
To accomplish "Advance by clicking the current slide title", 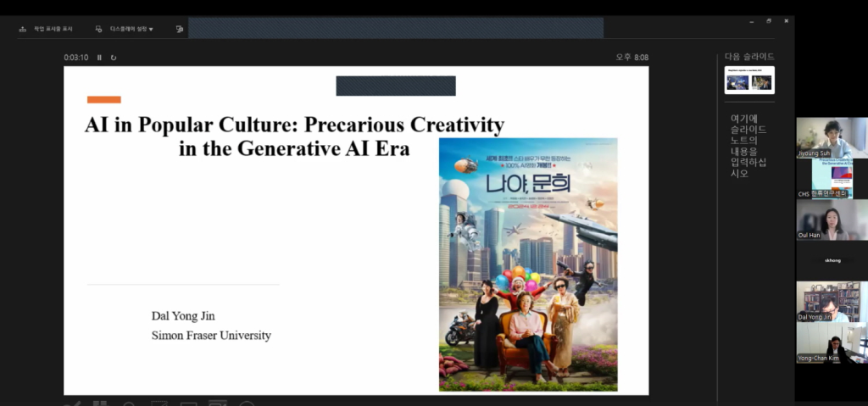I will [x=294, y=136].
